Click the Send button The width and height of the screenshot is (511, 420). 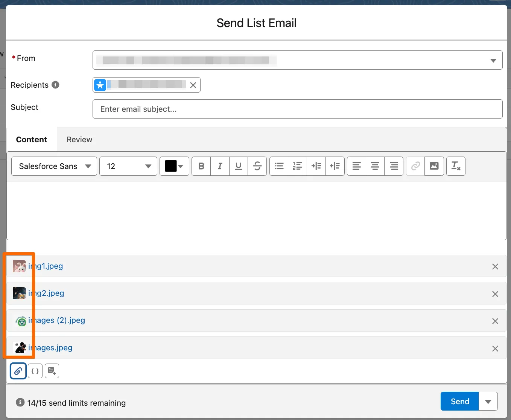coord(459,402)
